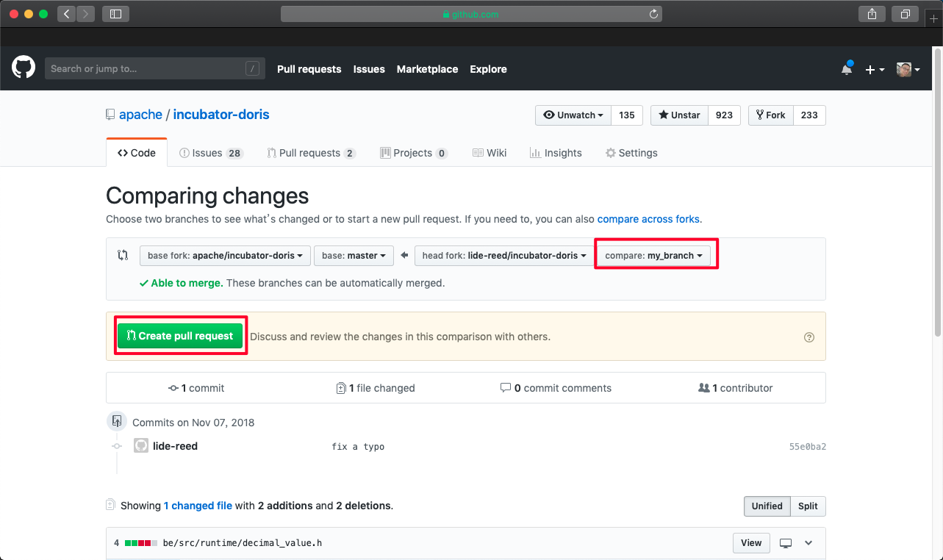View the 923 stargazers count
The width and height of the screenshot is (943, 560).
click(x=724, y=115)
